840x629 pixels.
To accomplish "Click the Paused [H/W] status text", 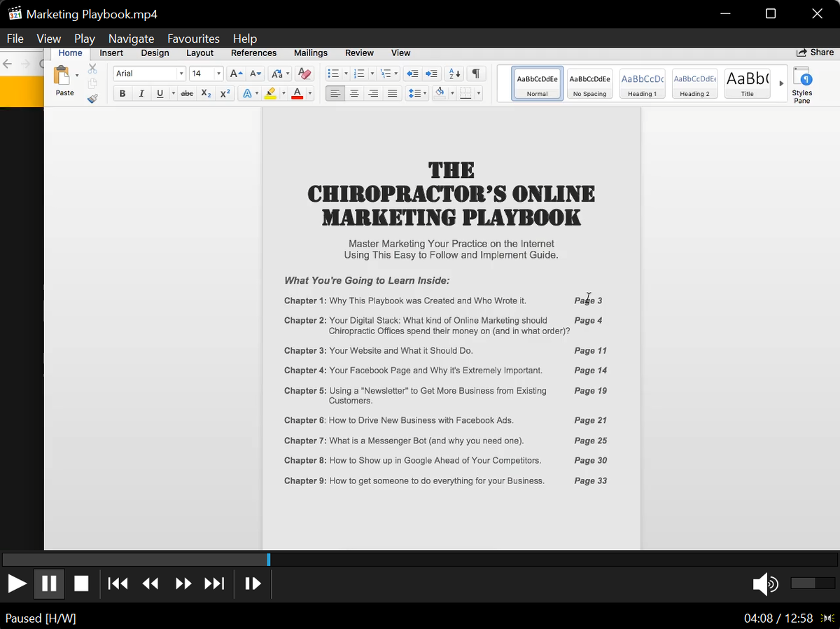I will click(x=41, y=618).
